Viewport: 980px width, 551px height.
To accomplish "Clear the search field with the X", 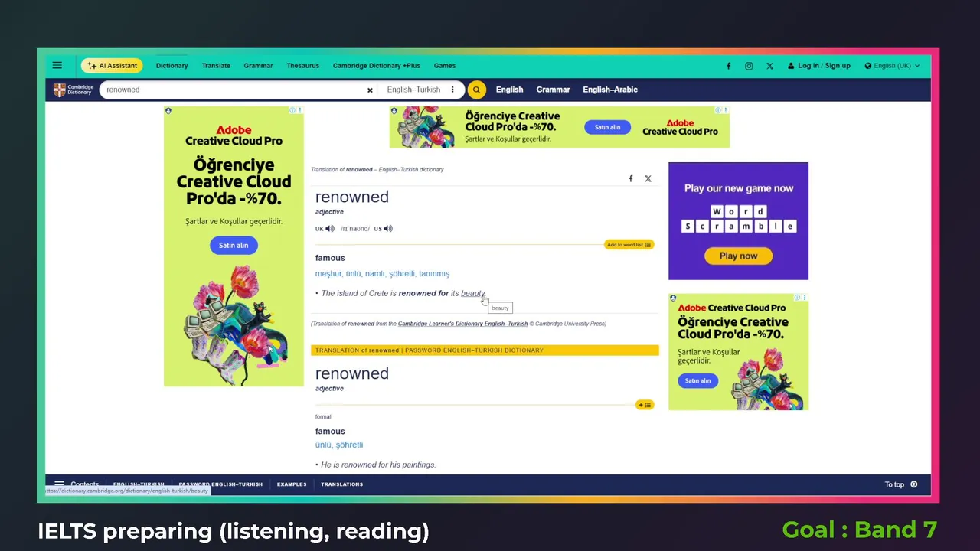I will tap(370, 90).
